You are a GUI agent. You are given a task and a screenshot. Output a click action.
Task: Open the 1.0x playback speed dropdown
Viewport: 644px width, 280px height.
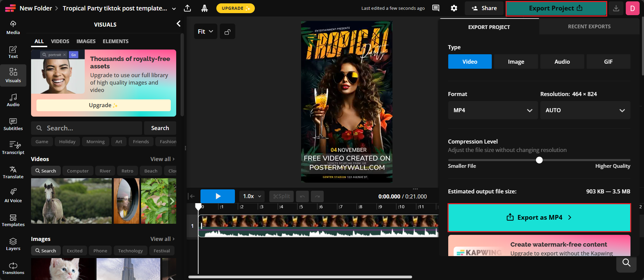pos(252,196)
